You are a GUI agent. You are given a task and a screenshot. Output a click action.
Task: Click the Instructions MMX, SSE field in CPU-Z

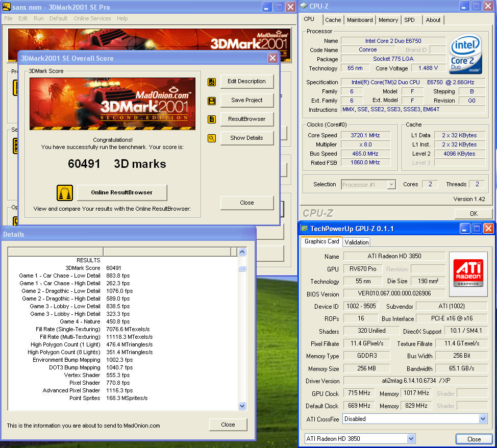coord(413,109)
